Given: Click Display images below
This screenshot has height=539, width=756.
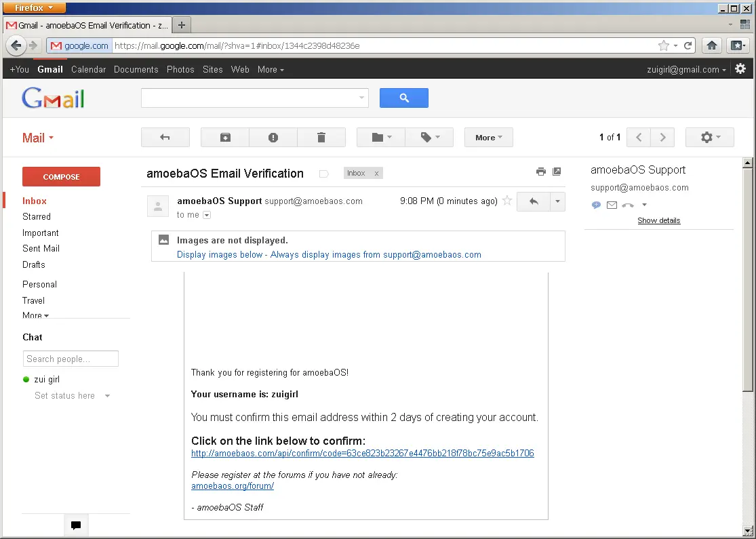Looking at the screenshot, I should (x=220, y=254).
